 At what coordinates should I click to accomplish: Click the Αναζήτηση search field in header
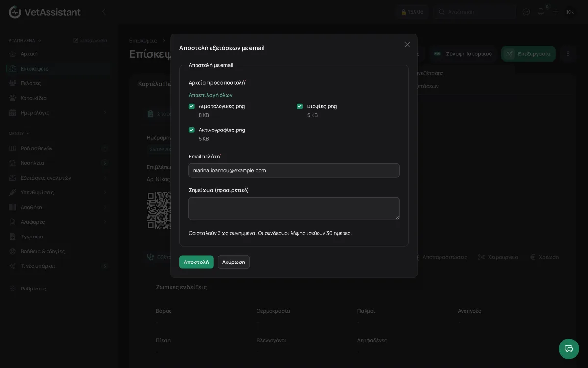[475, 12]
